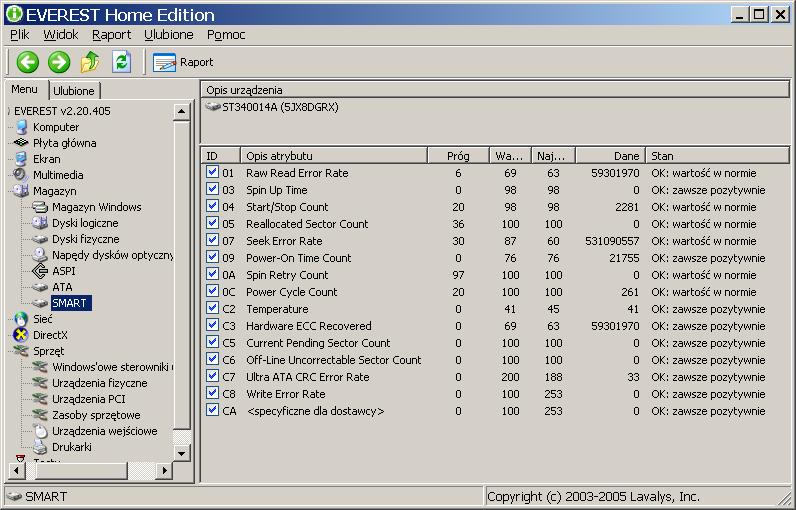Screen dimensions: 796x510
Task: Click the Opis urządzenia header
Action: click(x=495, y=90)
